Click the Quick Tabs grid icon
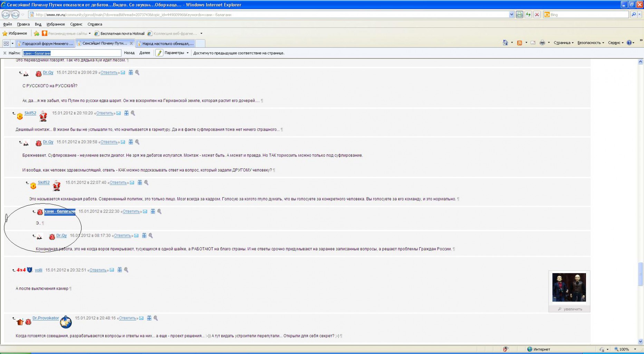Viewport: 644px width, 354px height. tap(6, 43)
